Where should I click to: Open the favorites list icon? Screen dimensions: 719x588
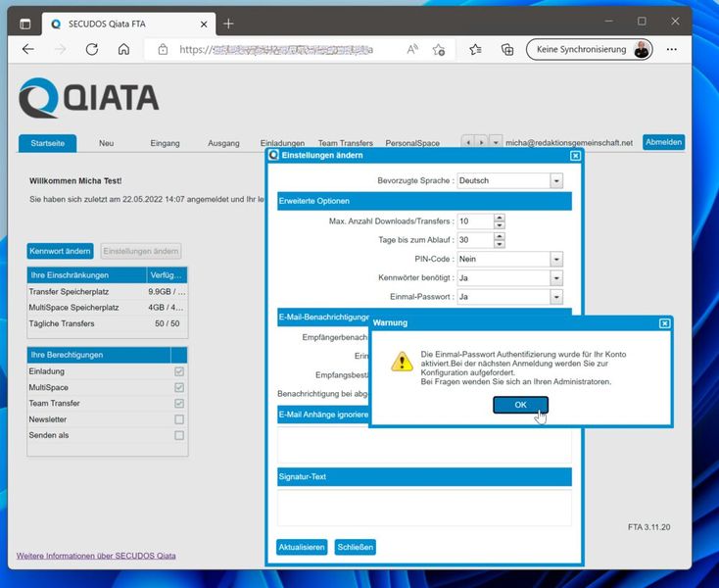tap(475, 49)
